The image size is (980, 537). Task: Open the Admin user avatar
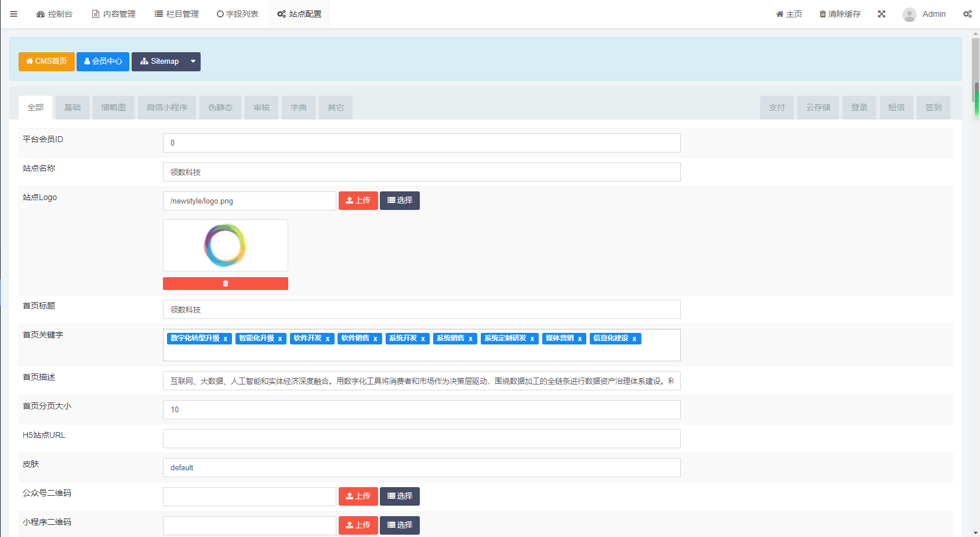[x=909, y=14]
